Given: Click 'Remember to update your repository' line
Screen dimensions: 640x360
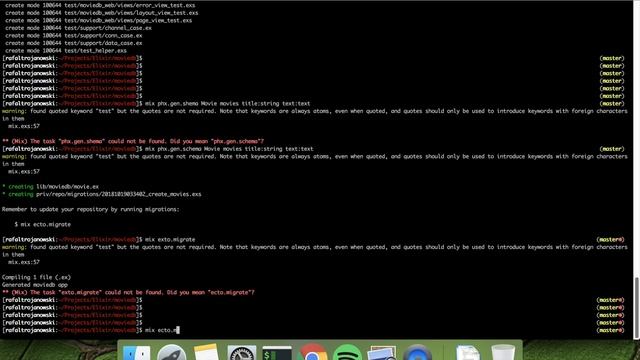Looking at the screenshot, I should (90, 209).
